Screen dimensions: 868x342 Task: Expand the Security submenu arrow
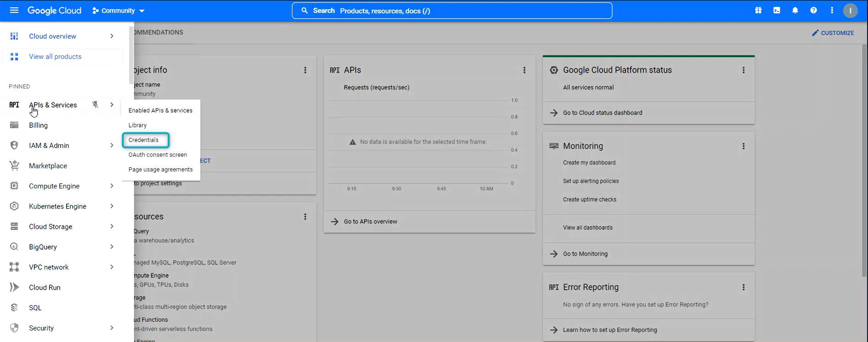point(112,328)
